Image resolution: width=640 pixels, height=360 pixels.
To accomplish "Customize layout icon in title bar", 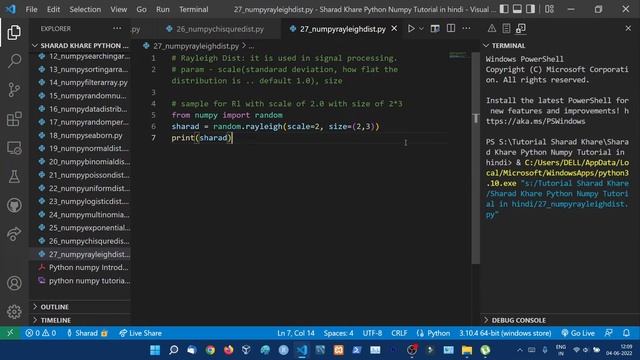I will tap(549, 9).
